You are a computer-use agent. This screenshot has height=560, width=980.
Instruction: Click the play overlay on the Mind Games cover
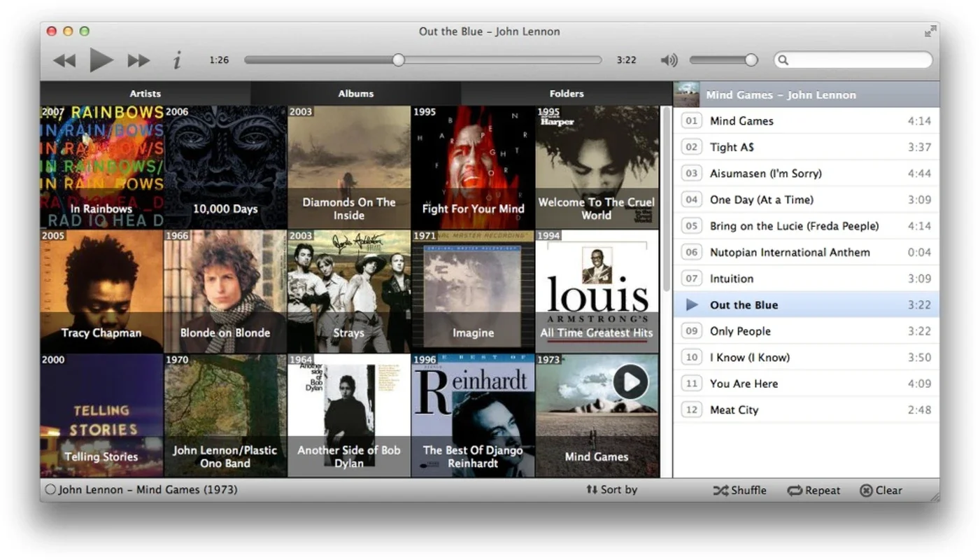pyautogui.click(x=630, y=381)
